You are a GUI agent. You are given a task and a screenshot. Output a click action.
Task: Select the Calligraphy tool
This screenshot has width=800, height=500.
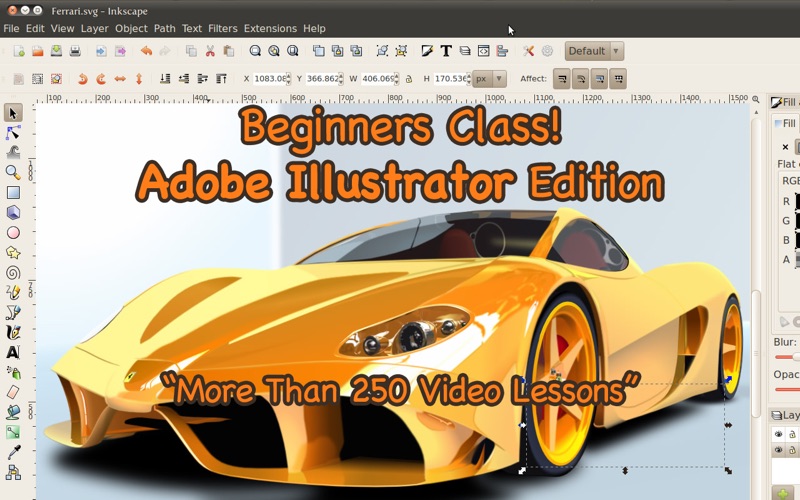pyautogui.click(x=13, y=332)
